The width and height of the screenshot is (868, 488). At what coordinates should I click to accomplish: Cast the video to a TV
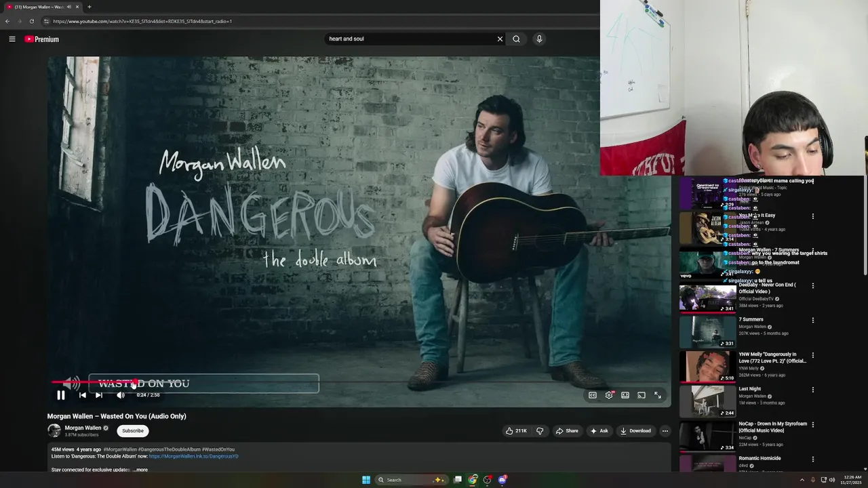click(x=642, y=395)
